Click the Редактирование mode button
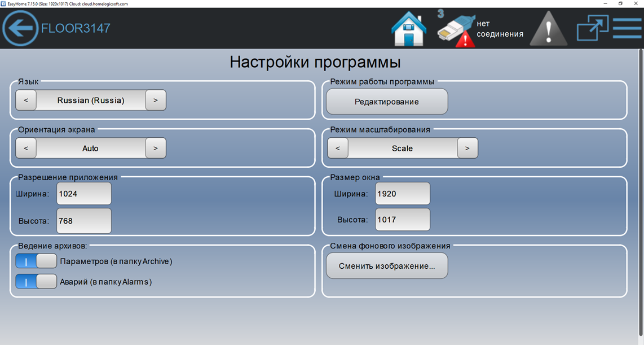 click(x=387, y=102)
